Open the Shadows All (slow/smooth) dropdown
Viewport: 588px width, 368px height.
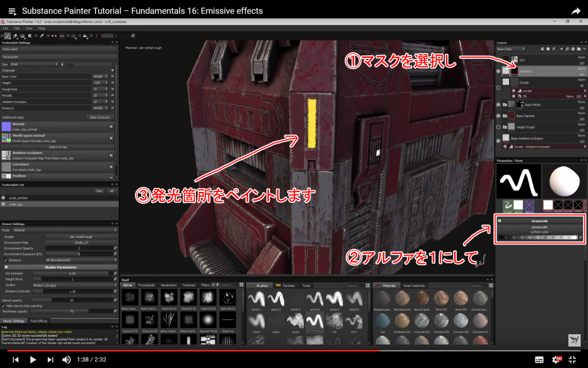[81, 260]
